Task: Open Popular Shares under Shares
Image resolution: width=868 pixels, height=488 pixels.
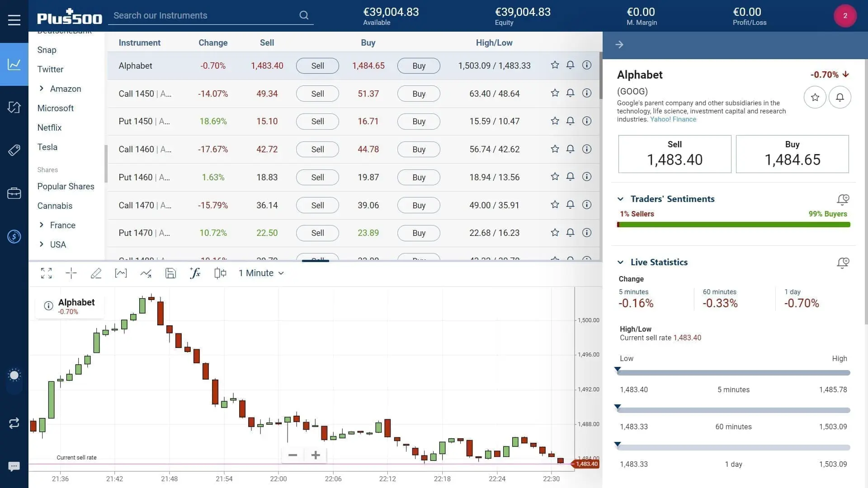Action: click(66, 186)
